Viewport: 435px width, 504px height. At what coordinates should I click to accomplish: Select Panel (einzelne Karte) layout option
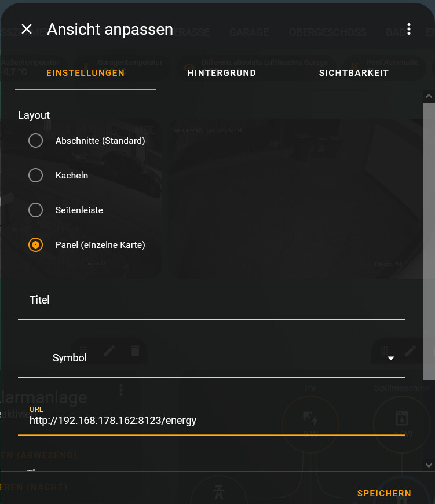pyautogui.click(x=36, y=244)
